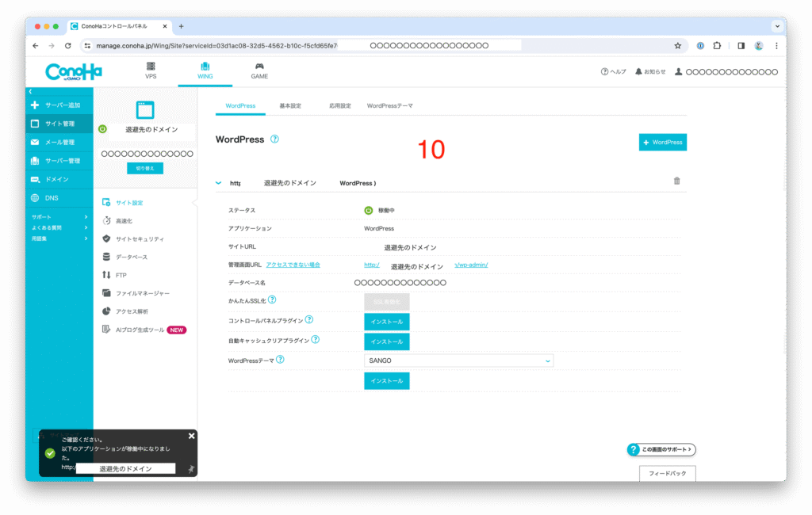Click the ConoHa logo

(74, 72)
